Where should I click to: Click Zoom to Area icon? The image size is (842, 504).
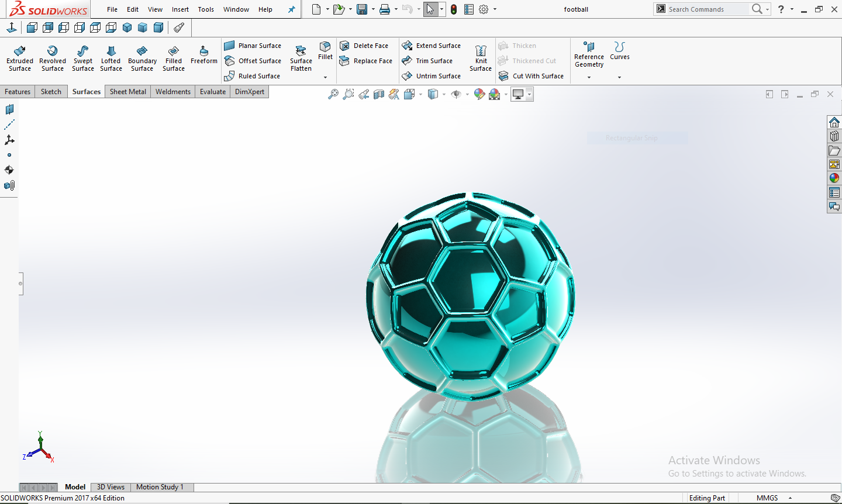click(348, 94)
